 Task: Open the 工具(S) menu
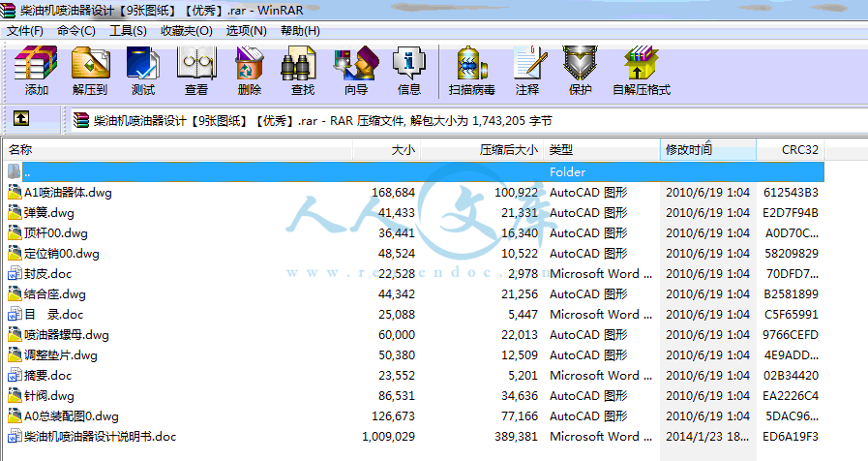[x=128, y=30]
